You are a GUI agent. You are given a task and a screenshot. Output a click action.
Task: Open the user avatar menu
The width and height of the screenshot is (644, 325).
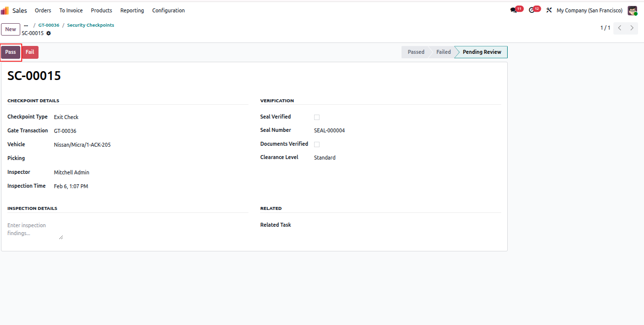pos(632,10)
